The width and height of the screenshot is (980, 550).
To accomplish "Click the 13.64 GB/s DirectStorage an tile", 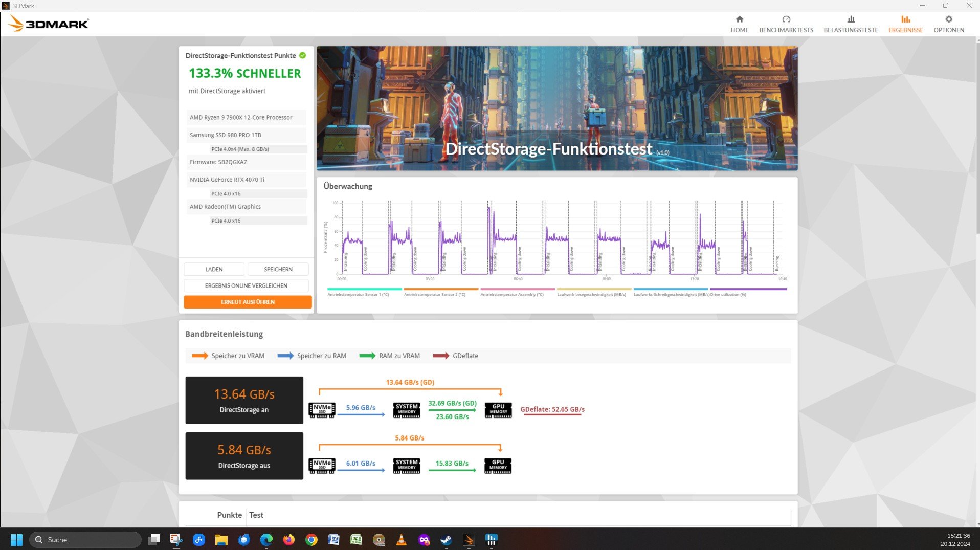I will point(244,400).
